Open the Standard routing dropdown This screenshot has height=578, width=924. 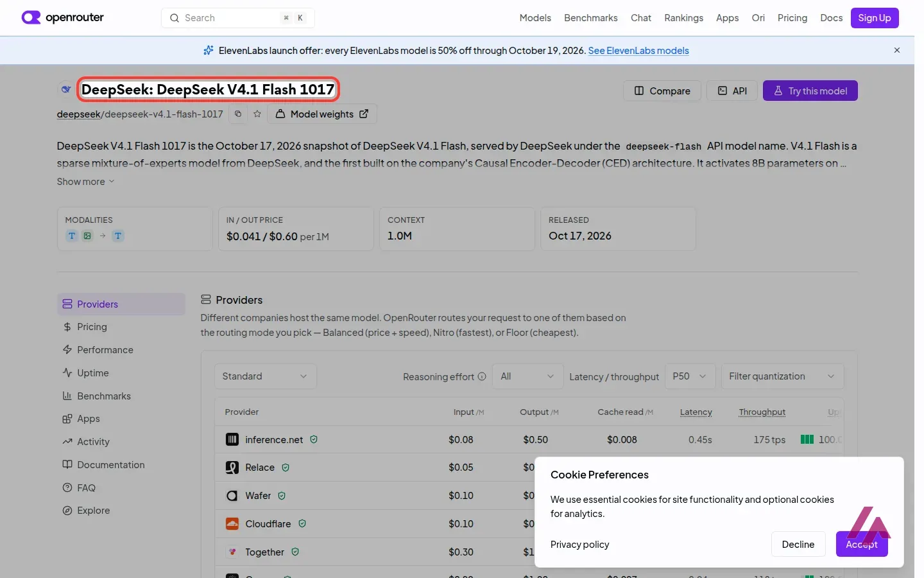(x=266, y=376)
